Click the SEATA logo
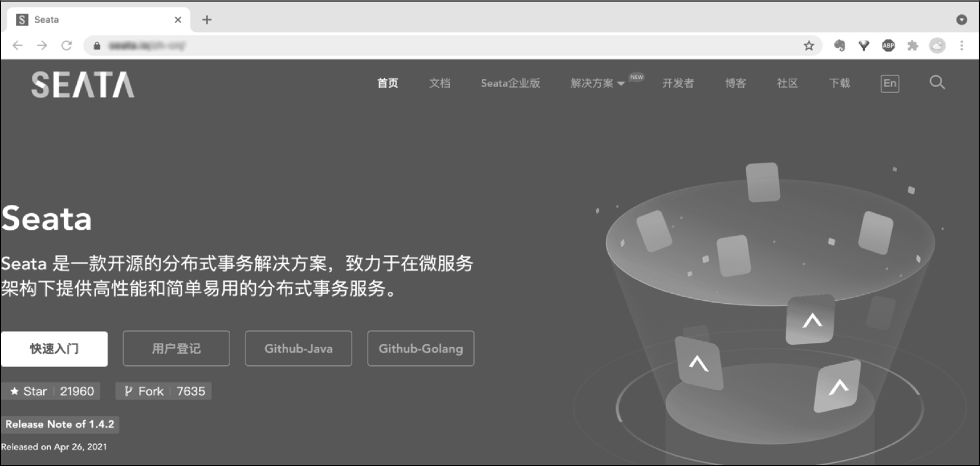Screen dimensions: 980x466 pos(83,84)
